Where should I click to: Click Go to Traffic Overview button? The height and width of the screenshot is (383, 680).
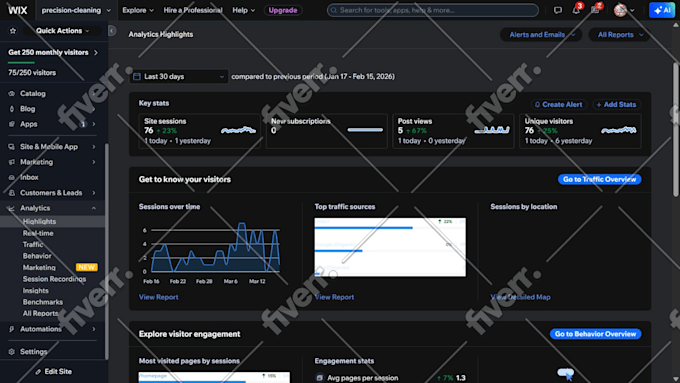(599, 179)
